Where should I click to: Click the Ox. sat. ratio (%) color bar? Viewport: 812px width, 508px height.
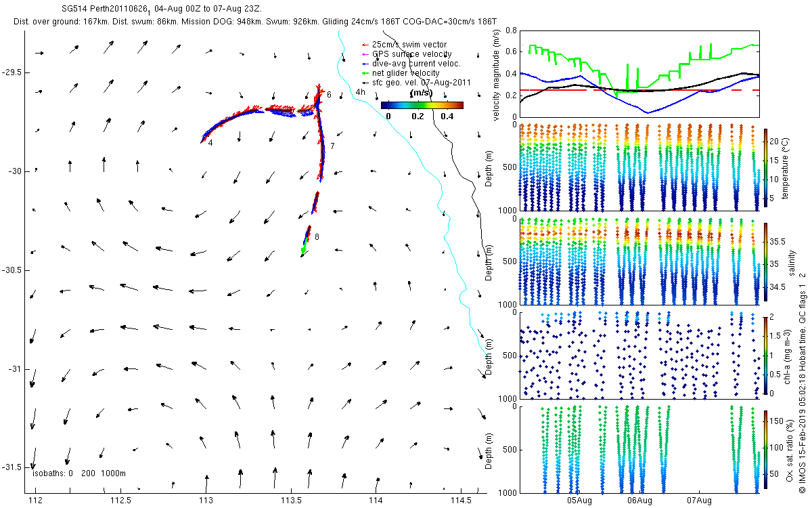(766, 449)
